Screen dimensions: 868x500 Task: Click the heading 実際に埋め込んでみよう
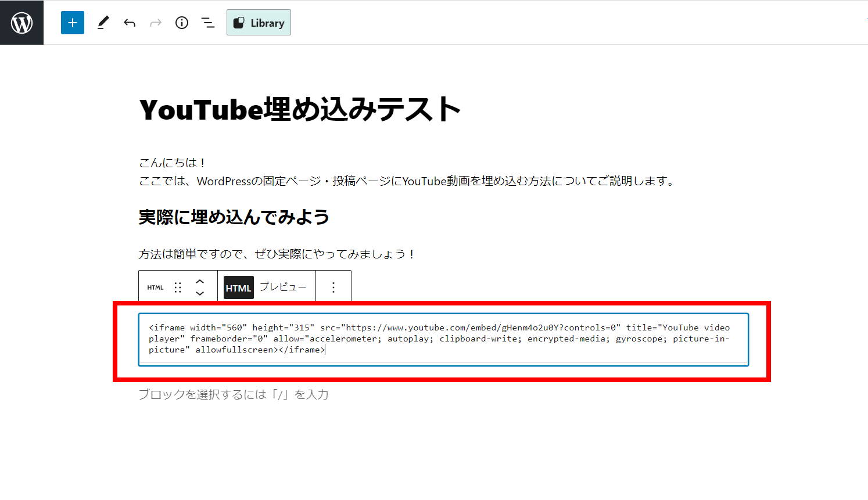234,217
